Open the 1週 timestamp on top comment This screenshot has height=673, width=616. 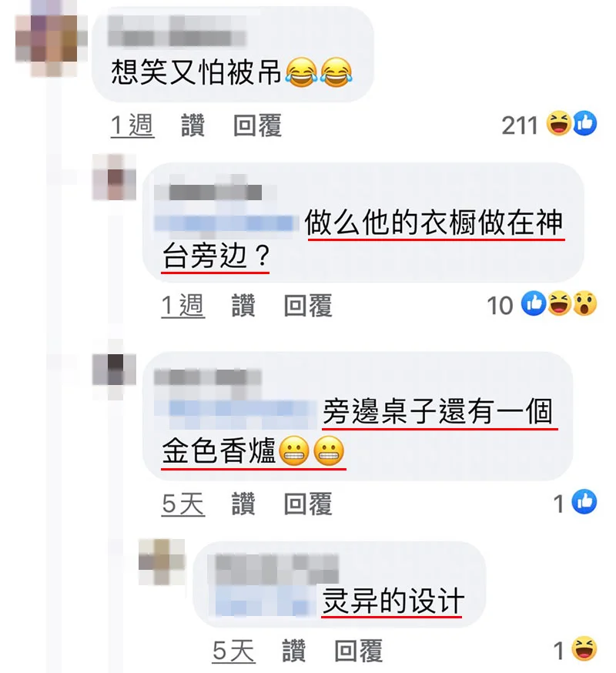coord(132,126)
